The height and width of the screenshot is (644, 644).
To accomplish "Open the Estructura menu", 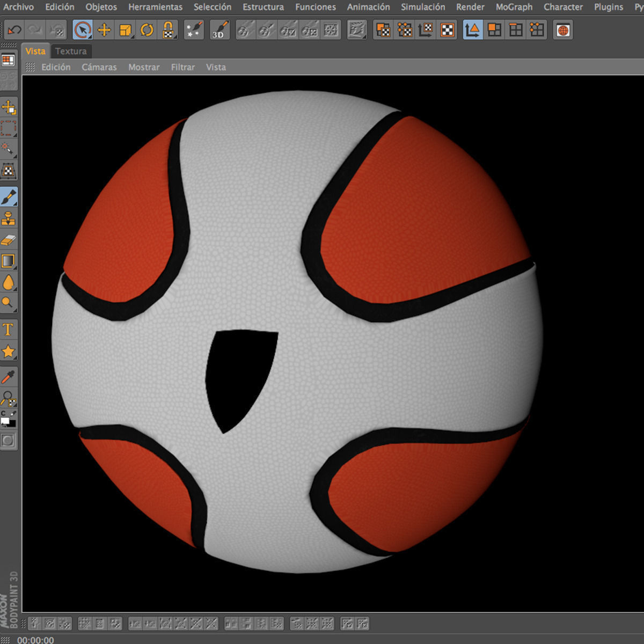I will pos(263,7).
